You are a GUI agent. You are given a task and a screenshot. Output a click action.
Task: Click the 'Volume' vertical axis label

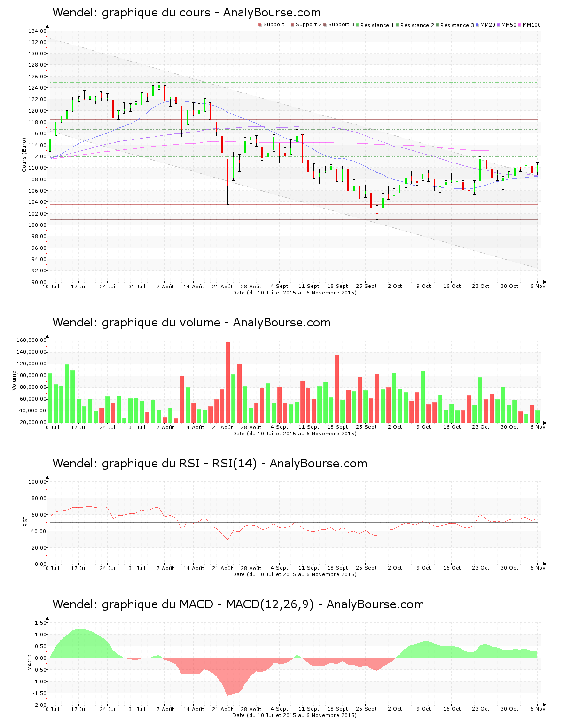click(x=14, y=380)
